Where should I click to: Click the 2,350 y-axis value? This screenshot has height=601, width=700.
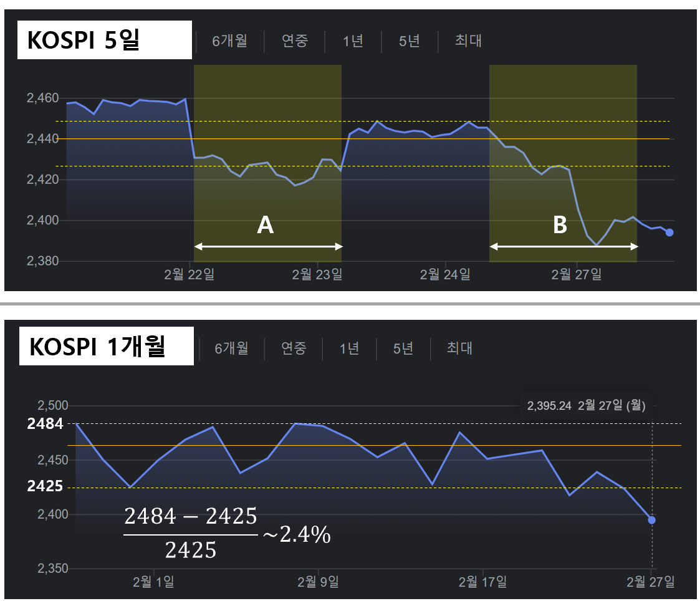pos(53,569)
